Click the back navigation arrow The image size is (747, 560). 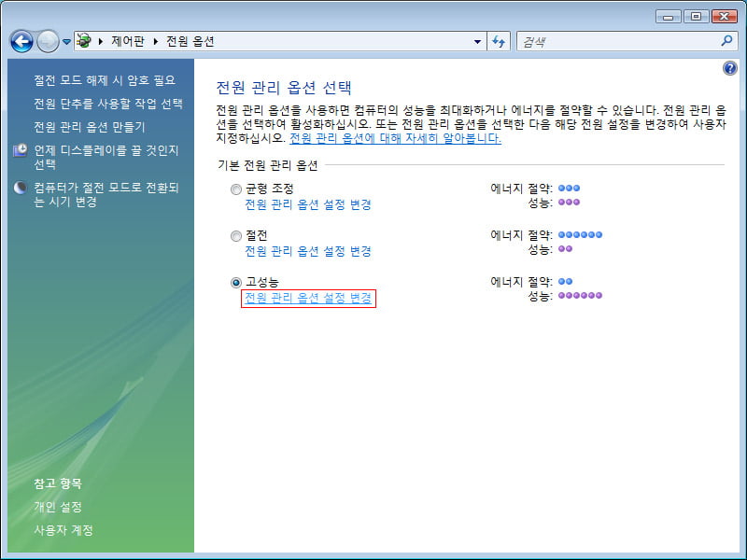21,40
